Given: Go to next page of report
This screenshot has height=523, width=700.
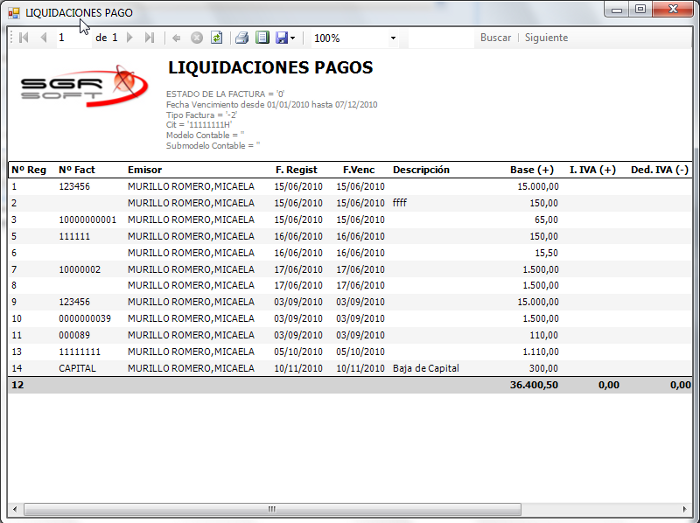Looking at the screenshot, I should click(x=130, y=38).
